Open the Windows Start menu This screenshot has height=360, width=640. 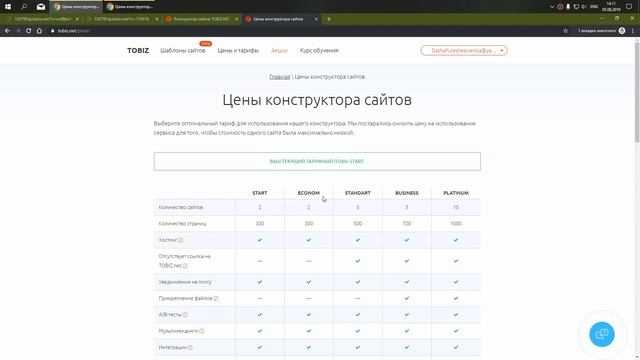[8, 7]
